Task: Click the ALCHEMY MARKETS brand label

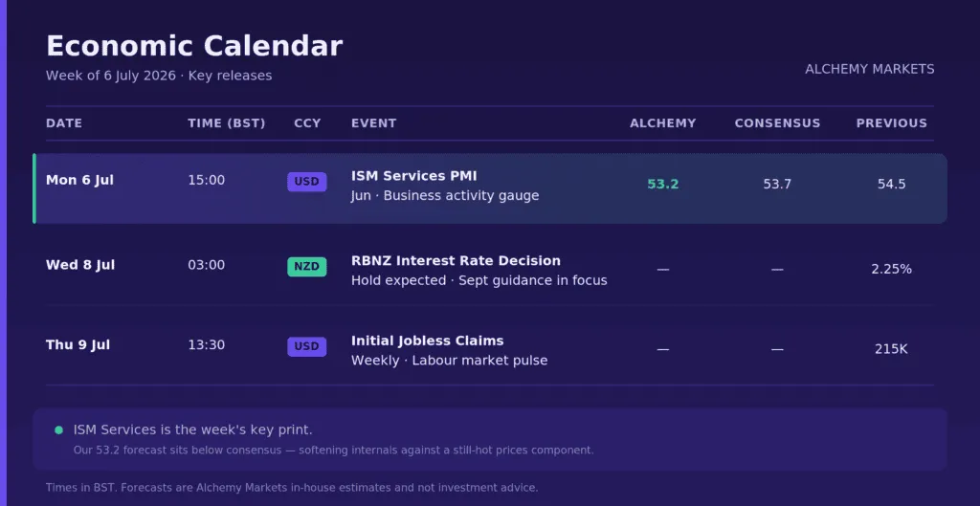Action: (x=870, y=69)
